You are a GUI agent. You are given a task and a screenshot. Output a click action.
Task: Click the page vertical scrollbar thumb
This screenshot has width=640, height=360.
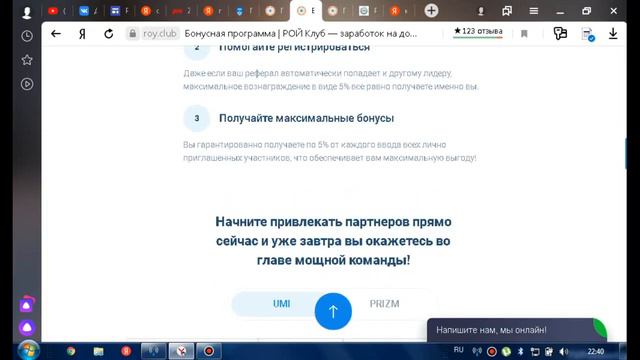625,153
